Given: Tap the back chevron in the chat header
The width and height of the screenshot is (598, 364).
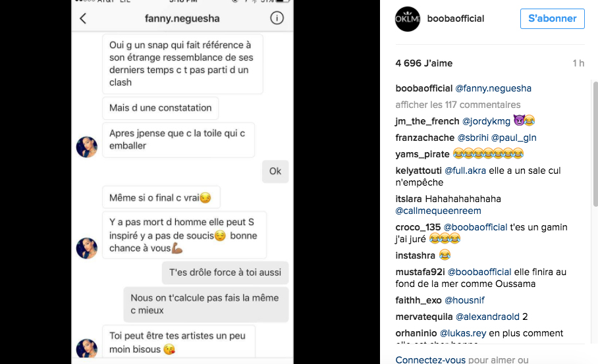Looking at the screenshot, I should (x=83, y=18).
